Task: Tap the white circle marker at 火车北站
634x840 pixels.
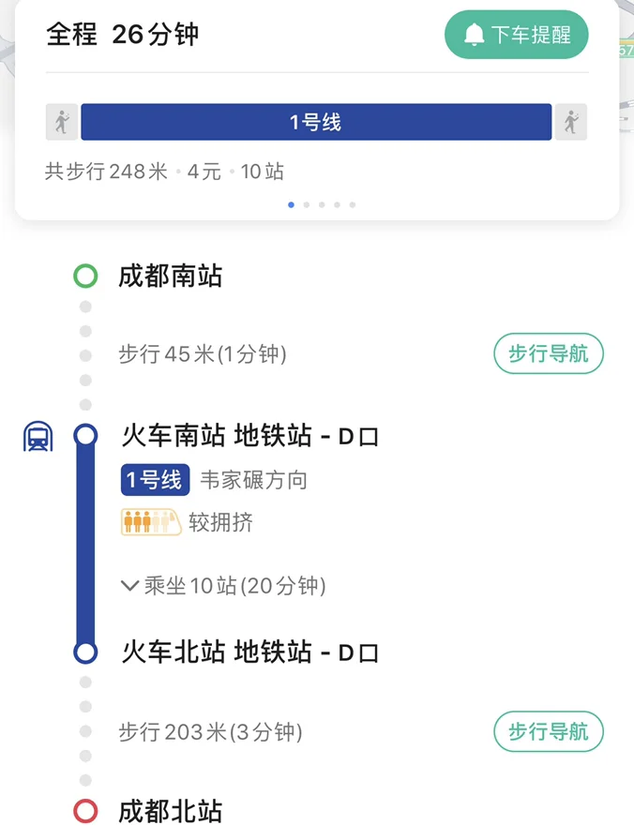Action: [86, 650]
